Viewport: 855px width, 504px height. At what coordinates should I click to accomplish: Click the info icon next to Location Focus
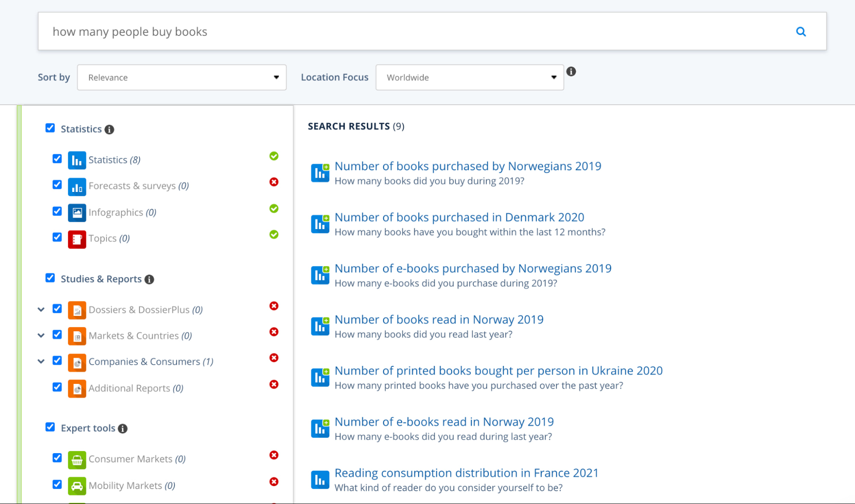point(571,71)
